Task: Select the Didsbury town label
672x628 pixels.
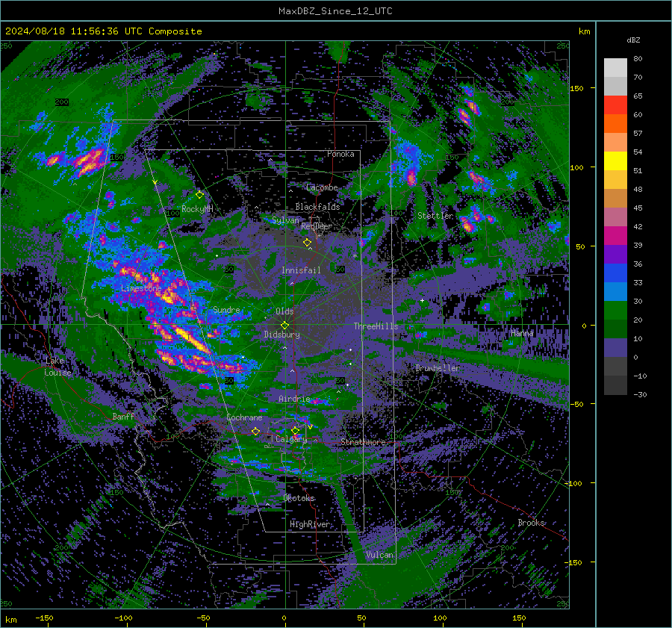Action: 282,335
